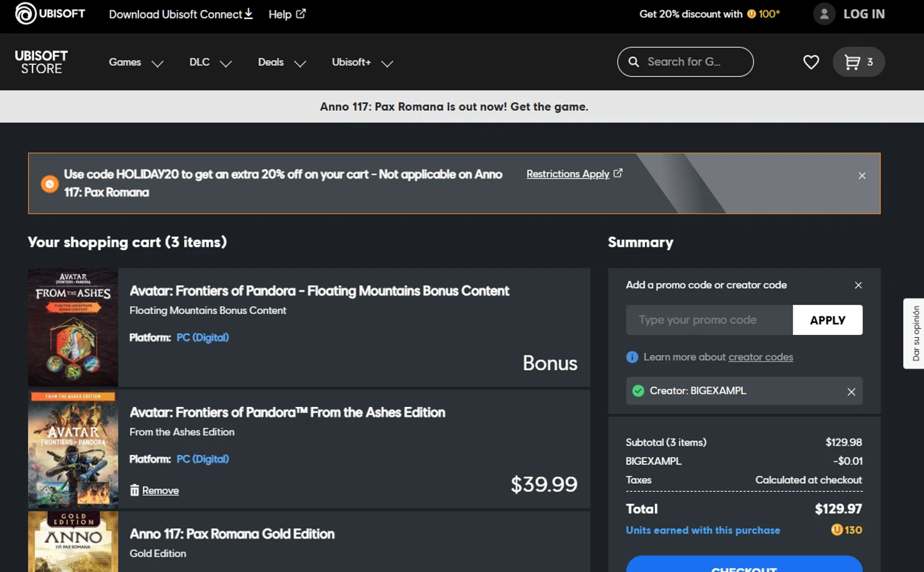Expand the Games menu
Screen dimensions: 924x572
point(136,62)
